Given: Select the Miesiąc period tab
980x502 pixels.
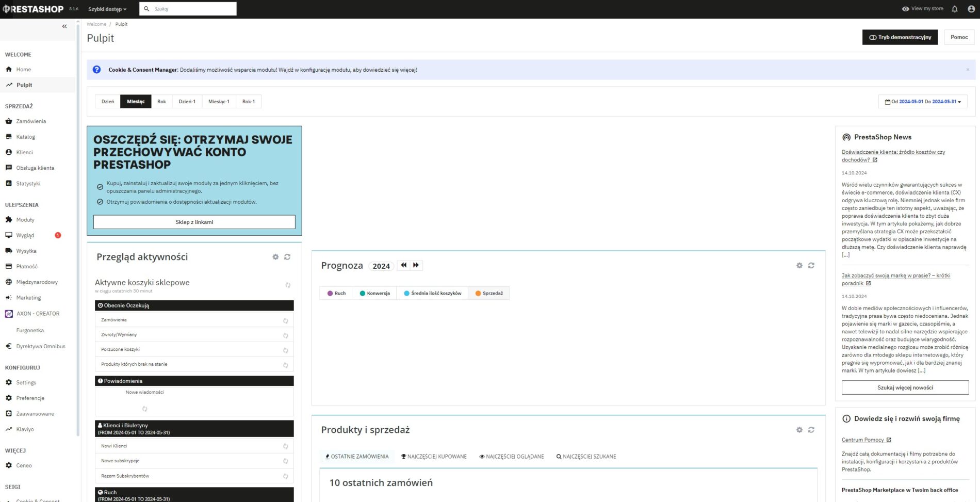Looking at the screenshot, I should coord(136,102).
